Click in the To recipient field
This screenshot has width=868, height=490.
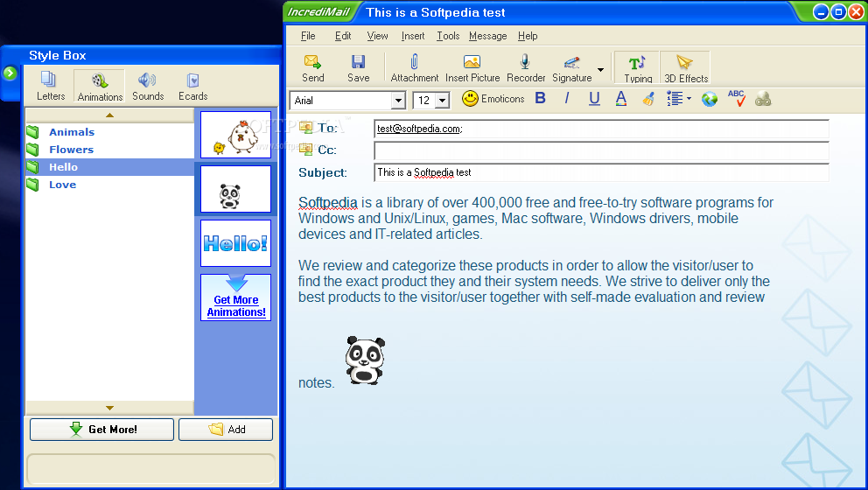point(601,129)
